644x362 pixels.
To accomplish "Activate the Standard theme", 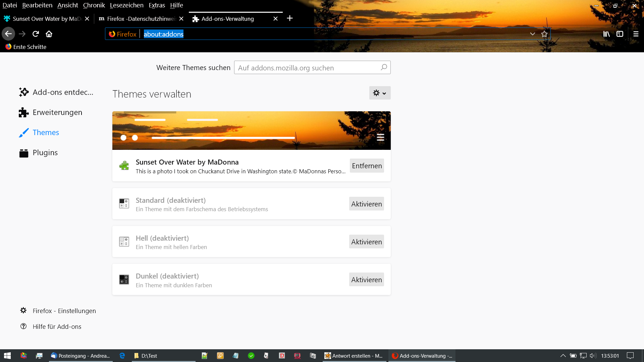I will tap(366, 204).
